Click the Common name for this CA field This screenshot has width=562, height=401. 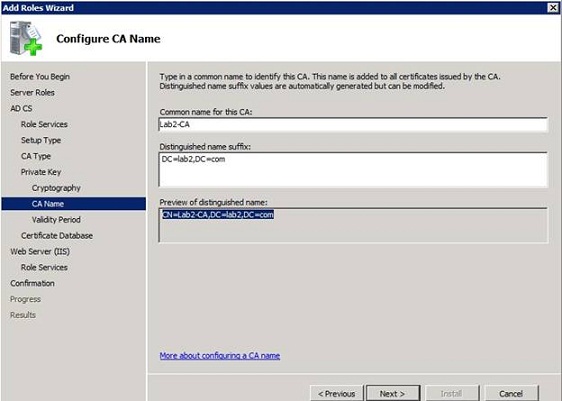coord(353,124)
